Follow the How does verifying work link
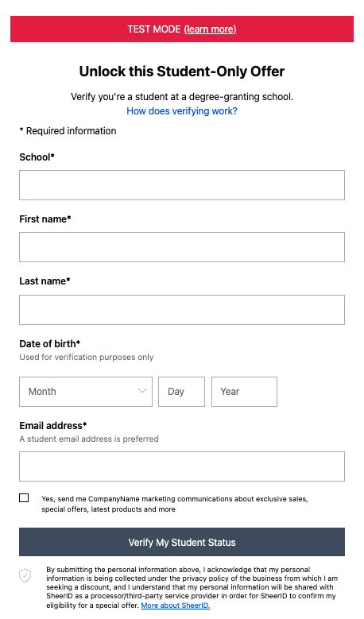364x619 pixels. 182,111
